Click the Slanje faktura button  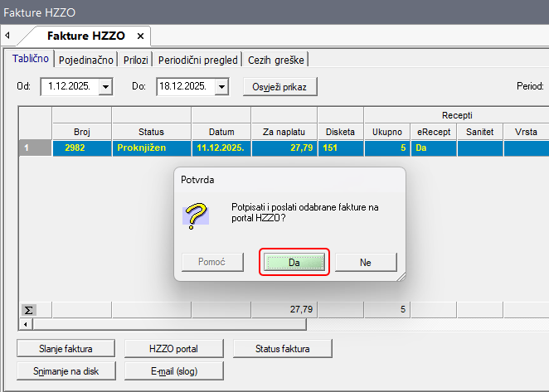tap(66, 348)
